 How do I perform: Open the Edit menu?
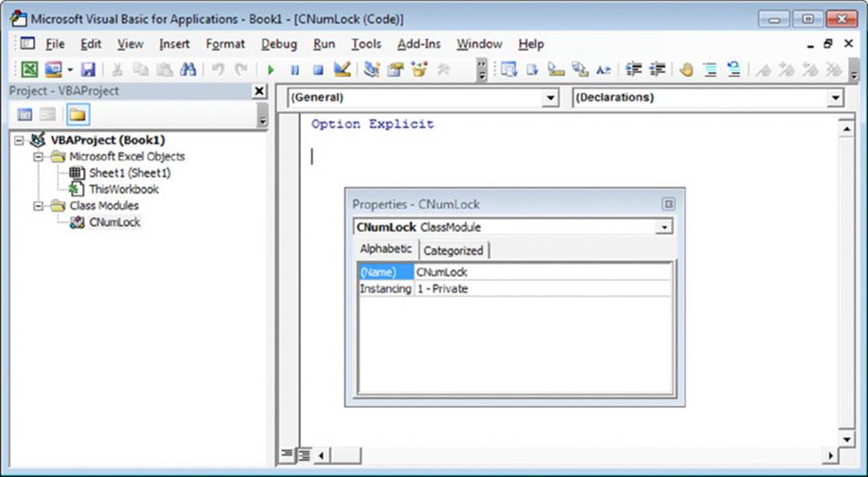pyautogui.click(x=91, y=43)
